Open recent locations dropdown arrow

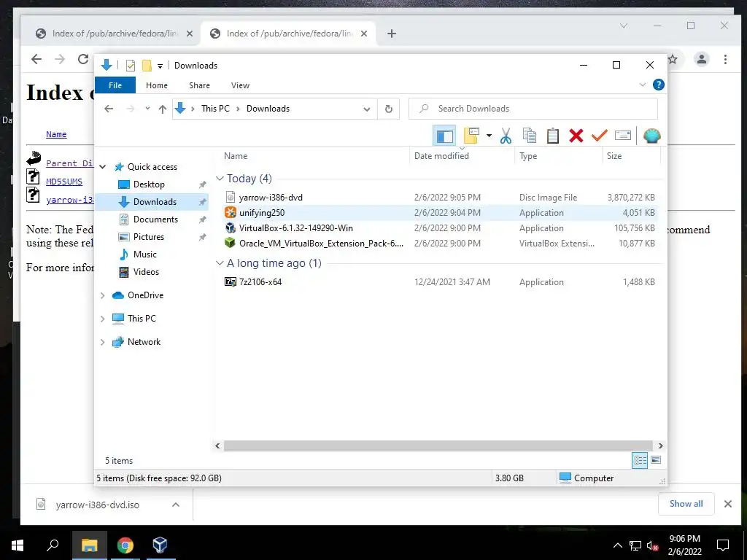point(147,109)
